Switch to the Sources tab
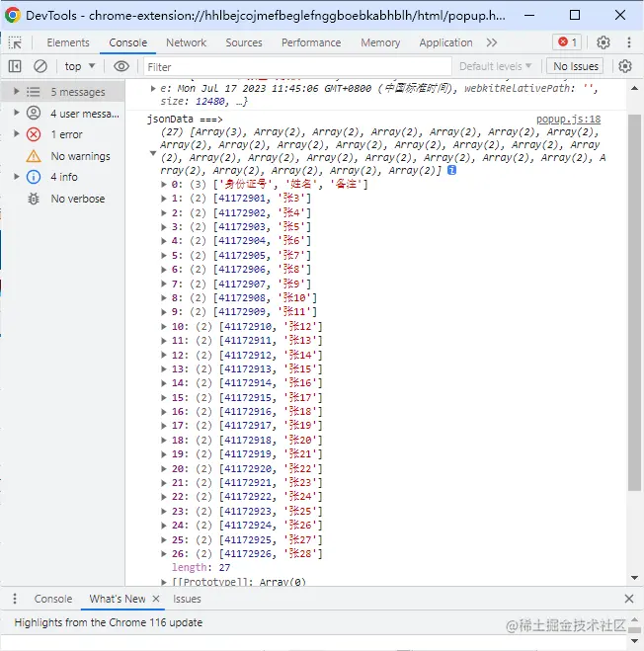The image size is (644, 651). pyautogui.click(x=244, y=42)
